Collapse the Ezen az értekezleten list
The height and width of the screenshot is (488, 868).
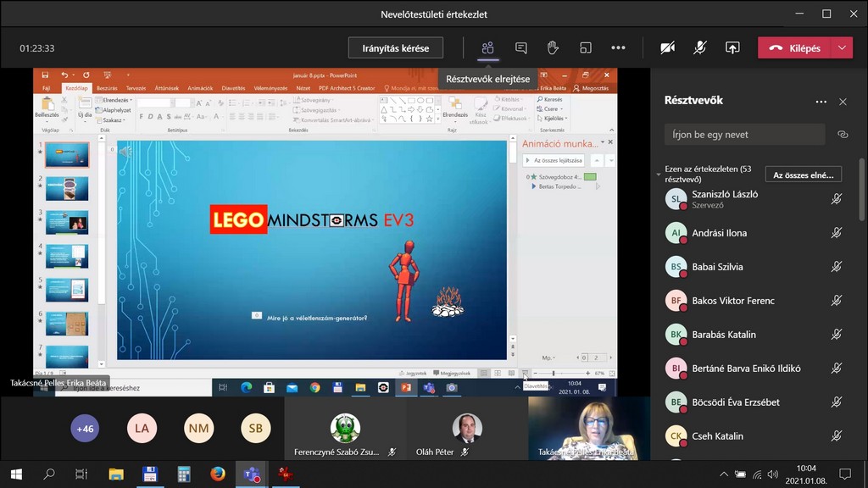[659, 175]
